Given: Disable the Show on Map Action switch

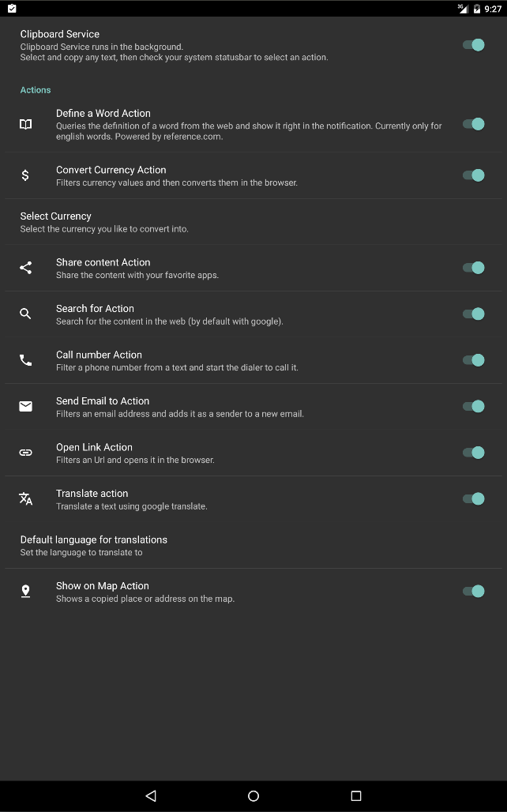Looking at the screenshot, I should click(473, 591).
